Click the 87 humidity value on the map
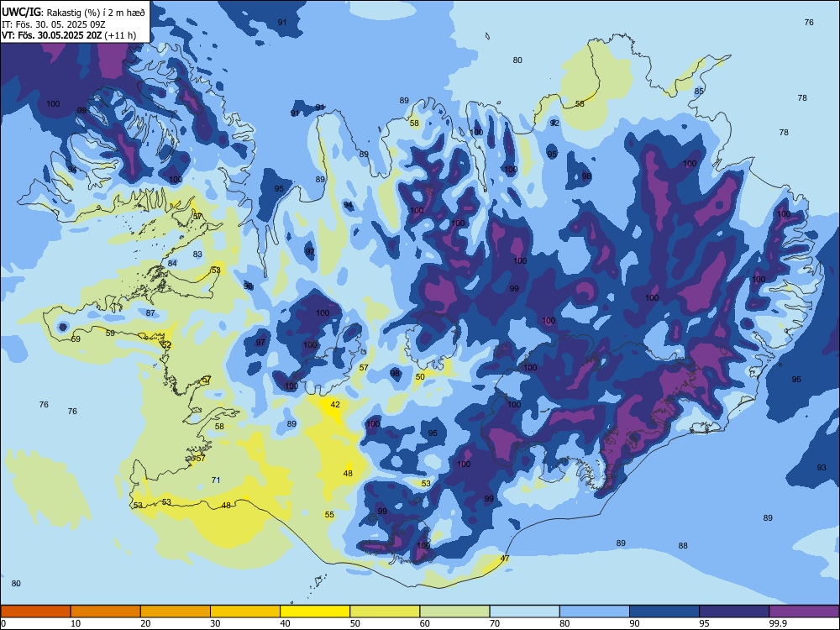 click(x=150, y=312)
